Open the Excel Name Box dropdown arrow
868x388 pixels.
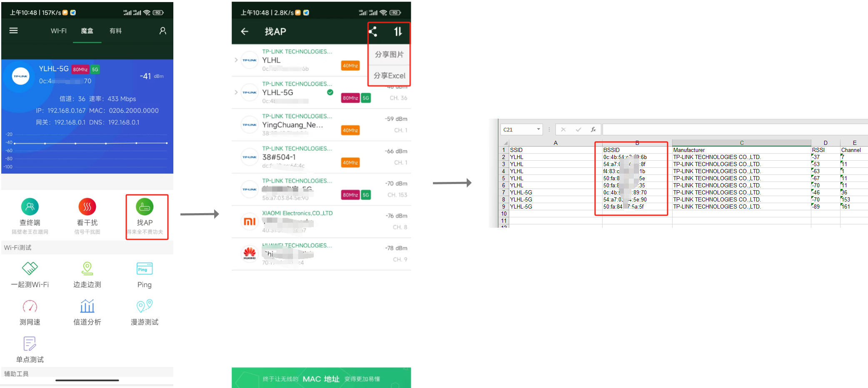(538, 129)
